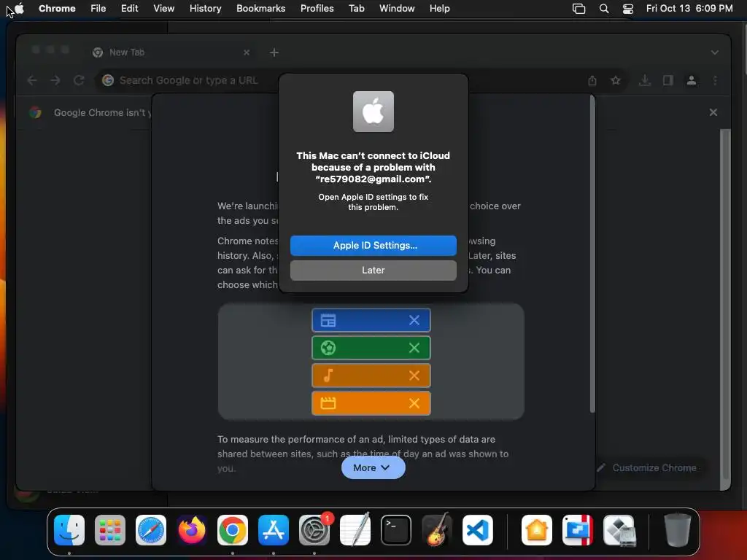Image resolution: width=747 pixels, height=560 pixels.
Task: Open the Home app from the Dock
Action: 537,530
